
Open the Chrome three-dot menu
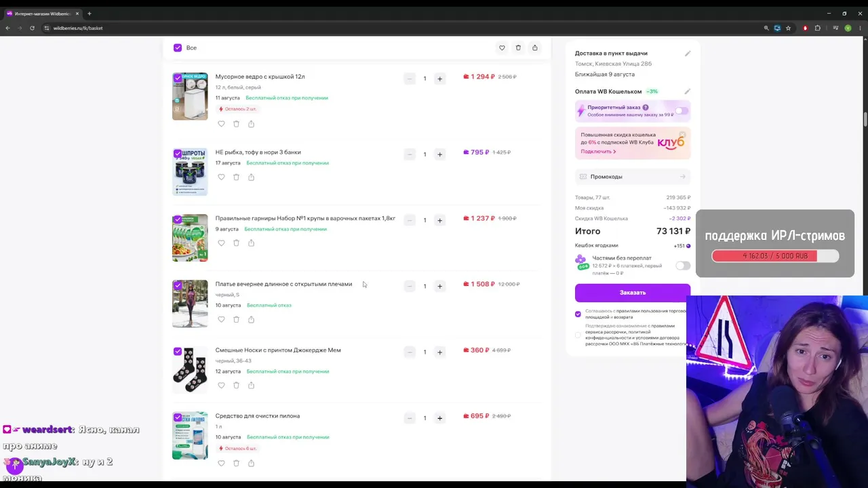860,28
